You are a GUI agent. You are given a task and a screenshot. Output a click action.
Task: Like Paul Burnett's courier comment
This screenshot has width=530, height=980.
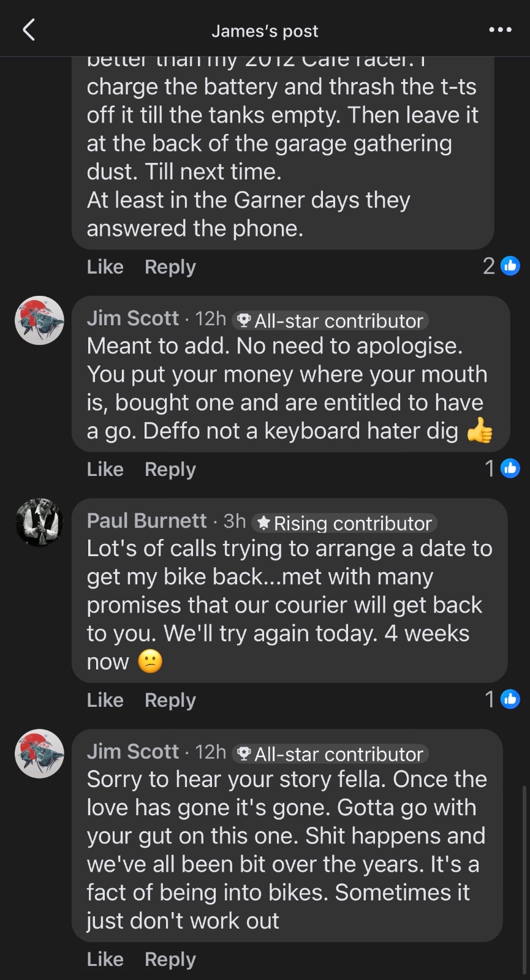[x=105, y=700]
